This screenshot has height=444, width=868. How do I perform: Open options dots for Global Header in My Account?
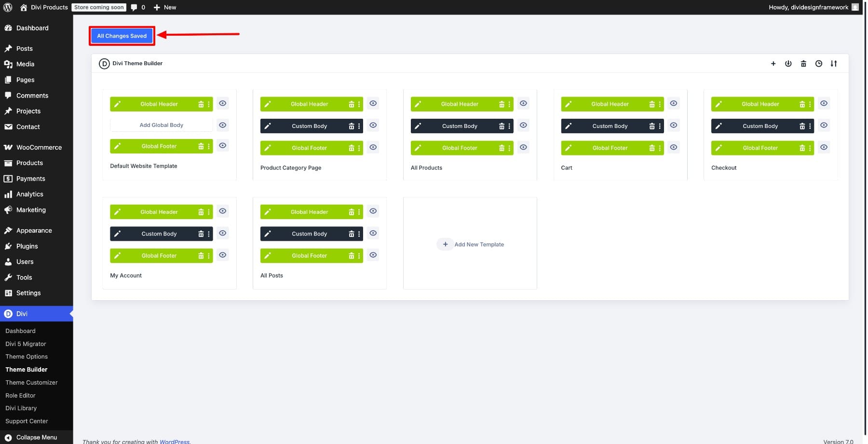tap(209, 212)
